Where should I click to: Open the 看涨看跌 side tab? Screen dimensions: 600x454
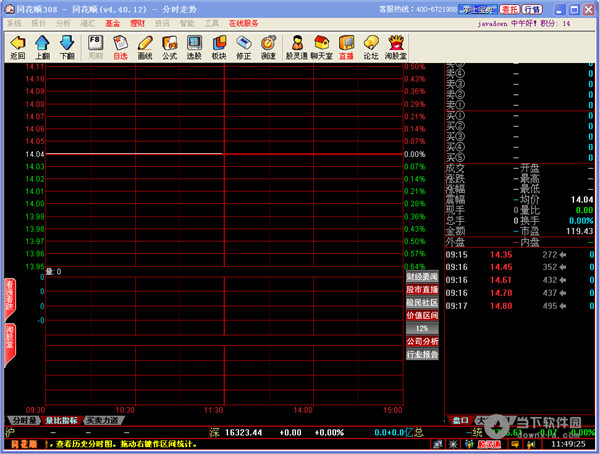click(9, 297)
